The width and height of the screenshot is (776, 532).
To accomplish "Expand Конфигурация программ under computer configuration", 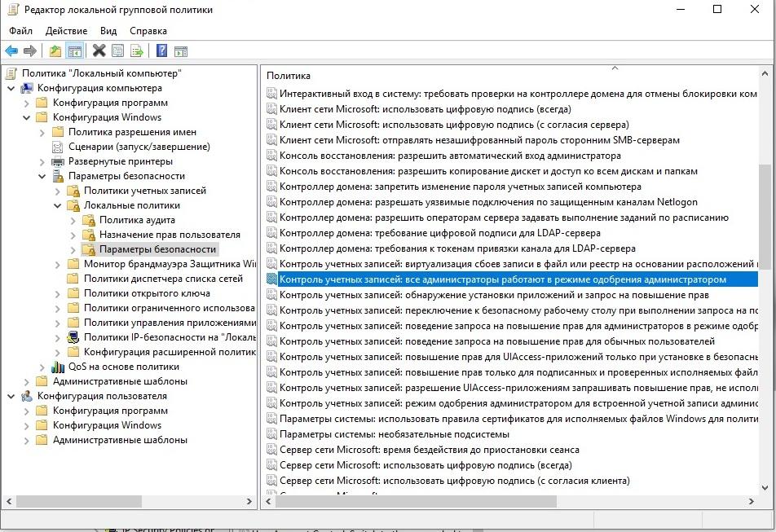I will 27,103.
